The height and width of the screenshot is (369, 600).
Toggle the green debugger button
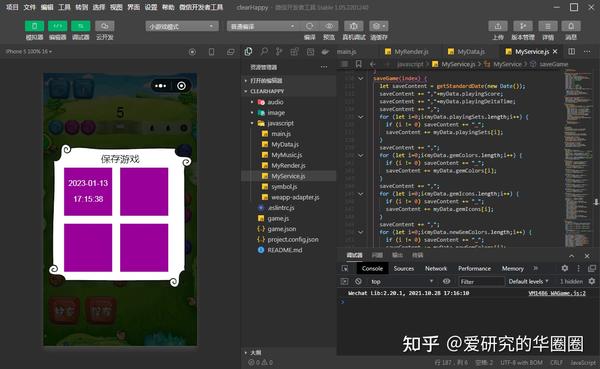coord(81,26)
